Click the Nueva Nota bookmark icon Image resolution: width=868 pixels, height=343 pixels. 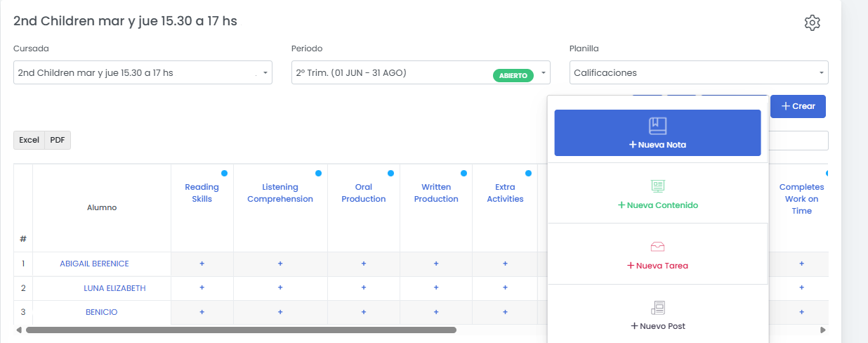(657, 126)
